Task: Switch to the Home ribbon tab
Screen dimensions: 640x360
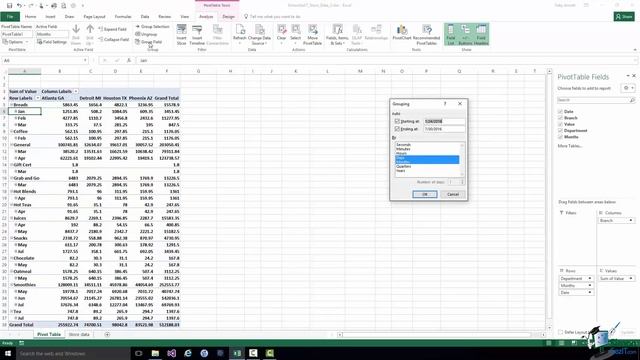Action: tap(30, 17)
